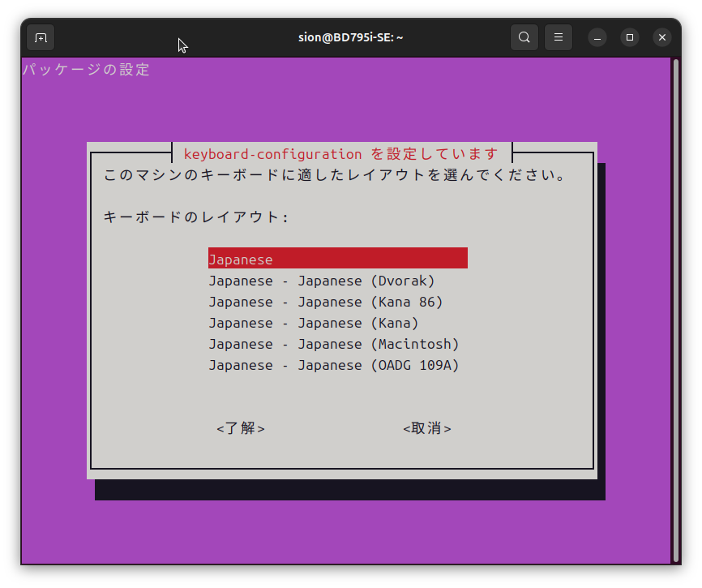Viewport: 702px width, 588px height.
Task: Choose Japanese (Kana) layout
Action: click(314, 323)
